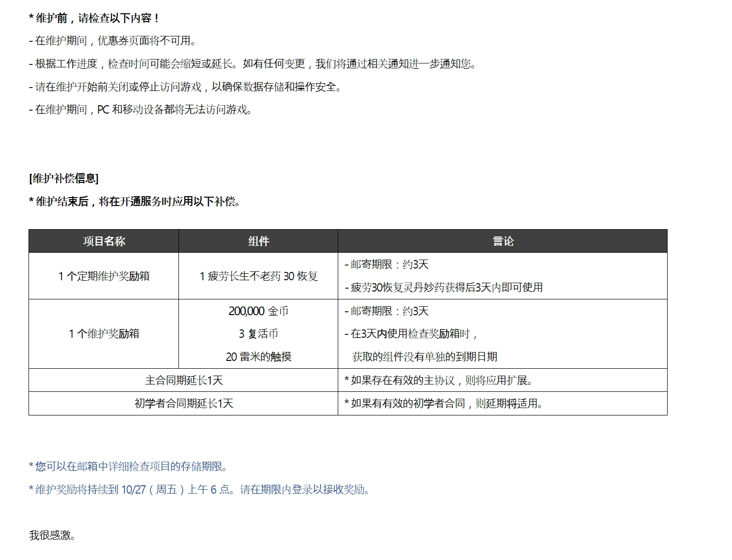The height and width of the screenshot is (560, 732).
Task: Click text 疲劳30恢复灵丹妙药获得后3天内即可使用
Action: click(x=443, y=287)
